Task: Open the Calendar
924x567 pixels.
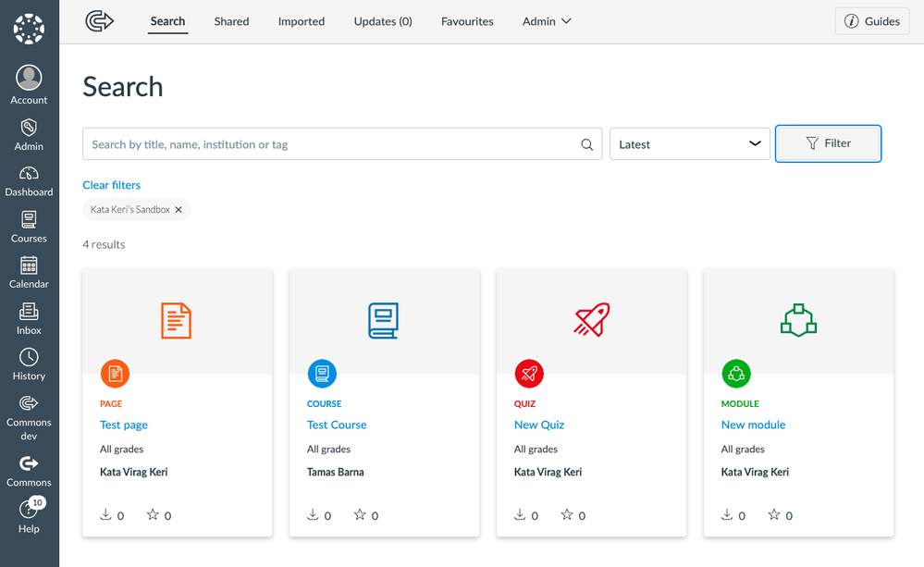Action: pos(29,272)
